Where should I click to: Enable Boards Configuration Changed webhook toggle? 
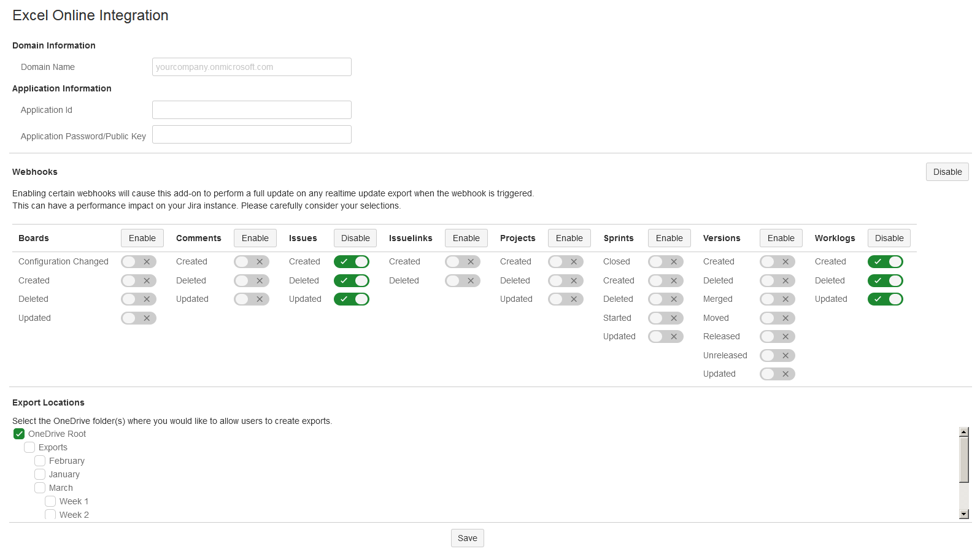(139, 262)
